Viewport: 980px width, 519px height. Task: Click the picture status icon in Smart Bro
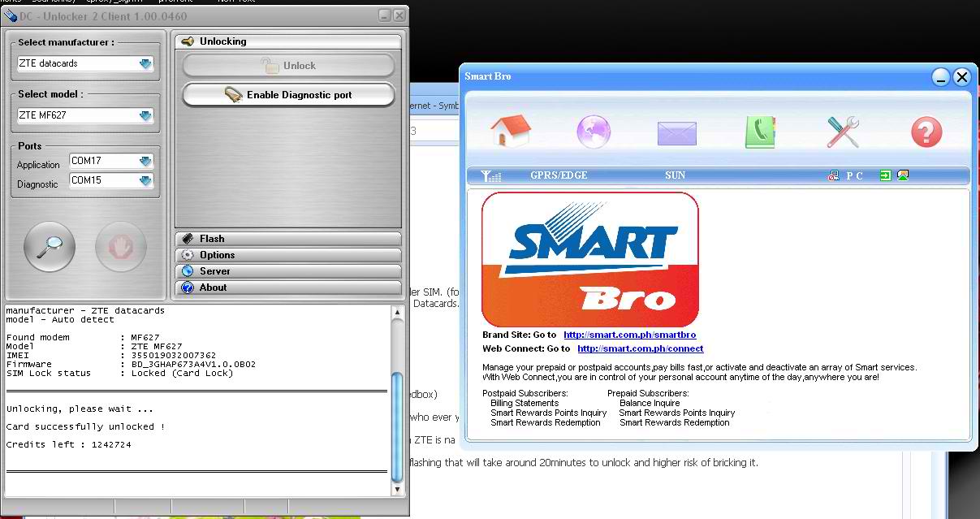[x=903, y=175]
